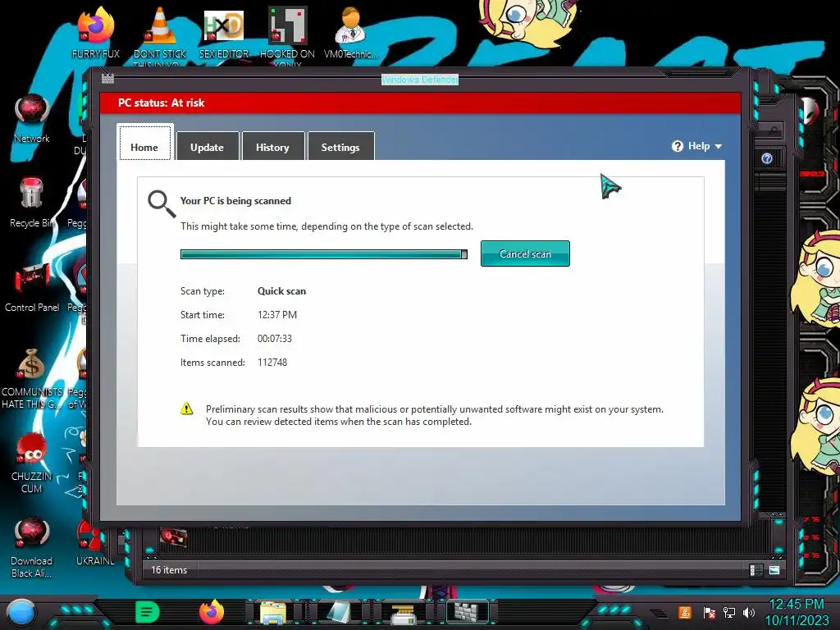Switch Explorer window to details view

756,570
